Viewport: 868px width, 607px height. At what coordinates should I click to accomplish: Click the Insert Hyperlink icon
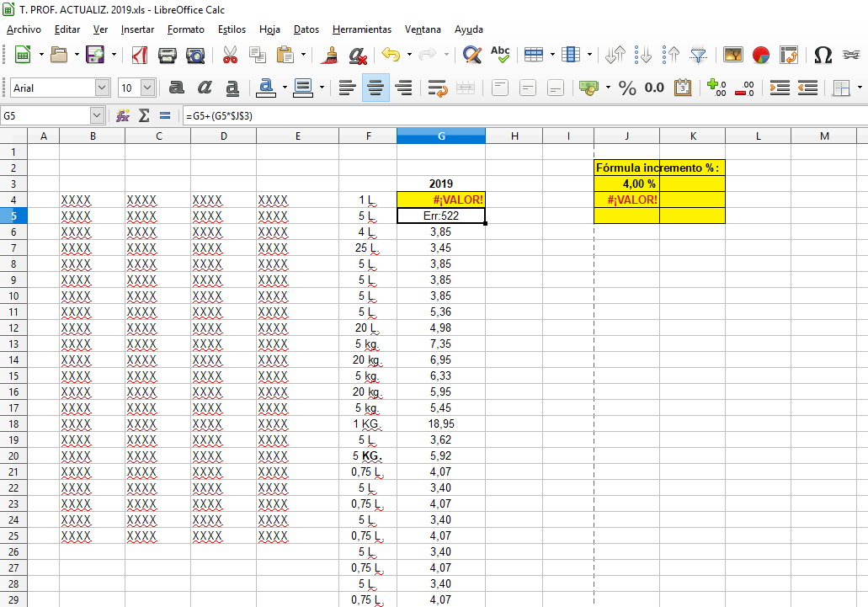tap(851, 55)
